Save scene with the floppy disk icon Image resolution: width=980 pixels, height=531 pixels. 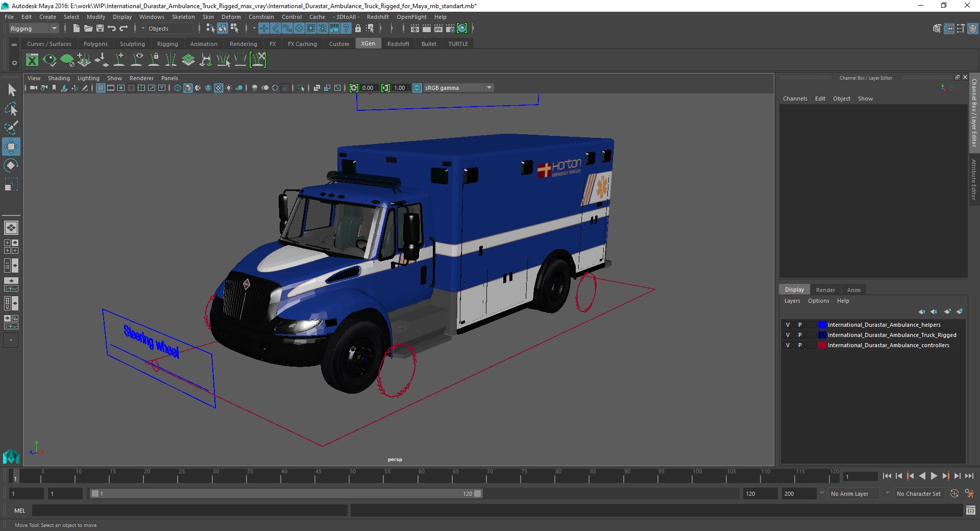coord(100,29)
